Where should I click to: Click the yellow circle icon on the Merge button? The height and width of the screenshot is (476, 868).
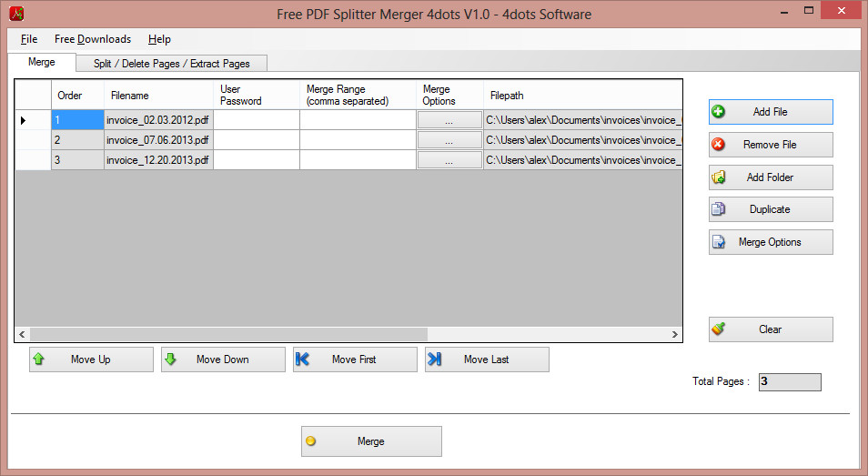pos(310,441)
